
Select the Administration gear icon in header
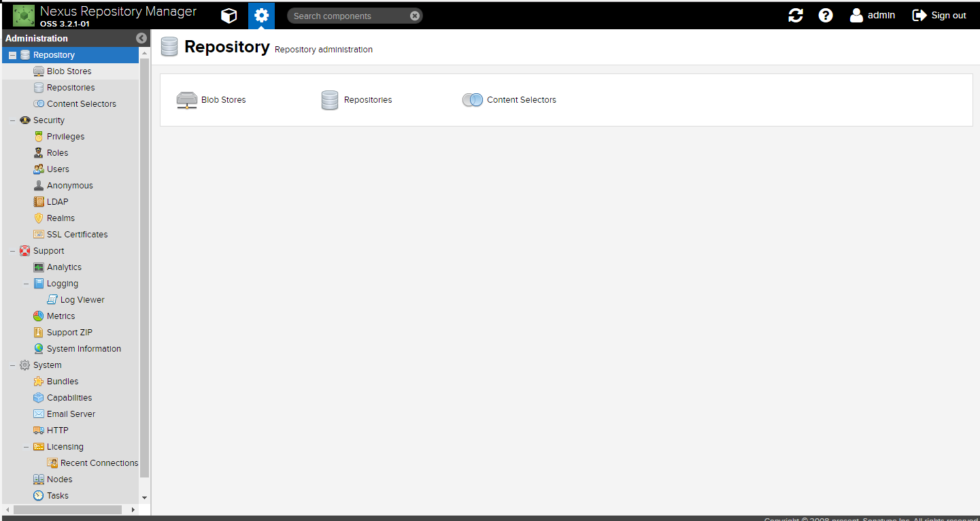pos(262,15)
